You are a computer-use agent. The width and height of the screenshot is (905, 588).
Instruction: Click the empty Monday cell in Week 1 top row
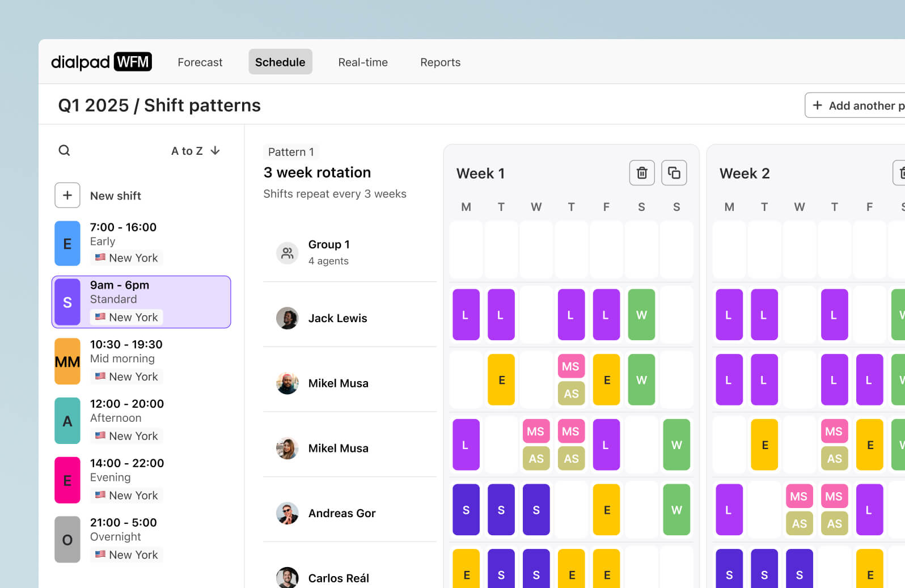[x=466, y=250]
